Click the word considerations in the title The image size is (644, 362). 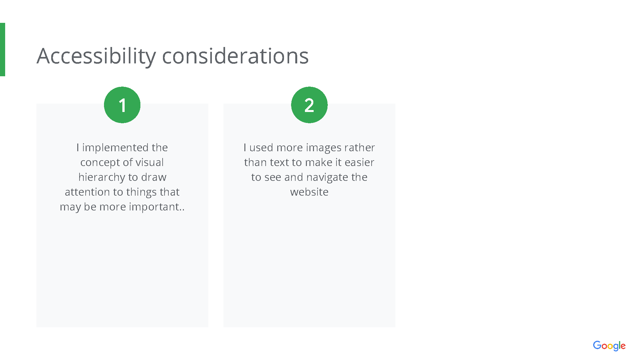[235, 56]
